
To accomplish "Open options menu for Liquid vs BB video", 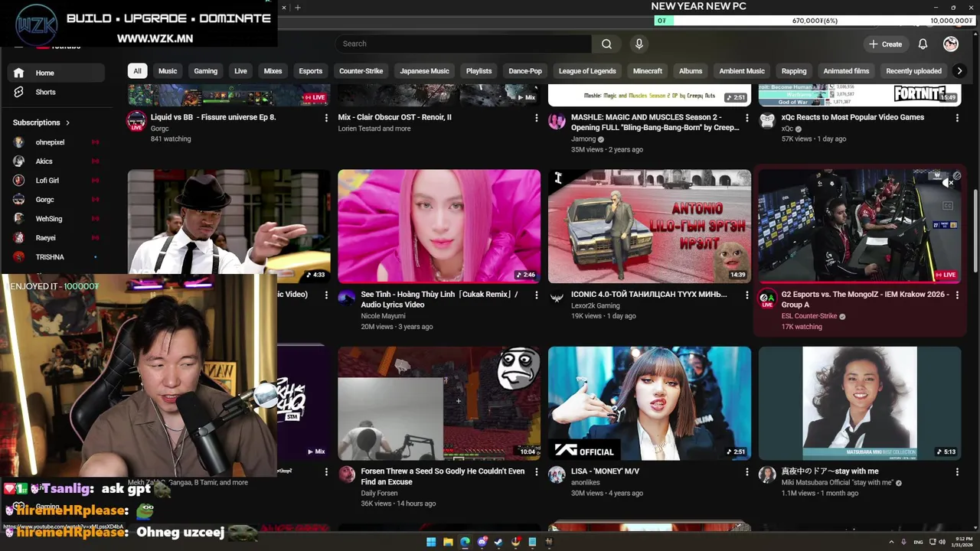I will point(326,118).
